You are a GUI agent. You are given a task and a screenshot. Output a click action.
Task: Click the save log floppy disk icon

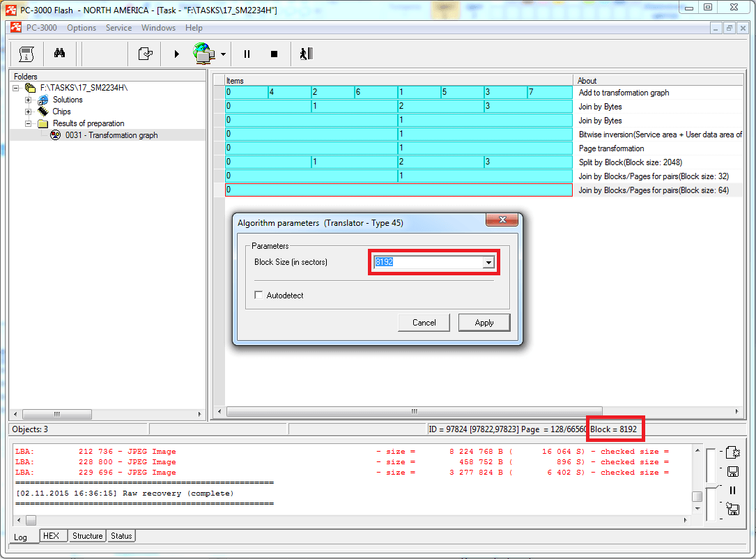pyautogui.click(x=733, y=471)
